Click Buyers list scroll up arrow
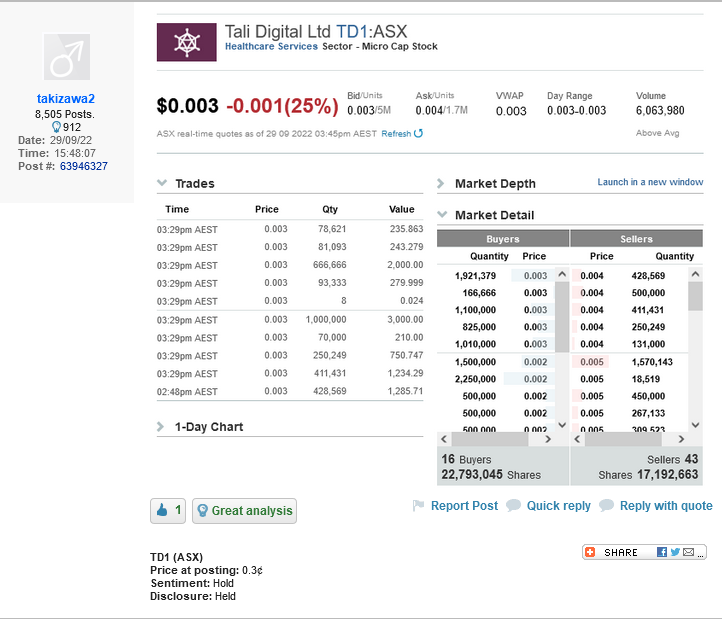 pos(562,274)
